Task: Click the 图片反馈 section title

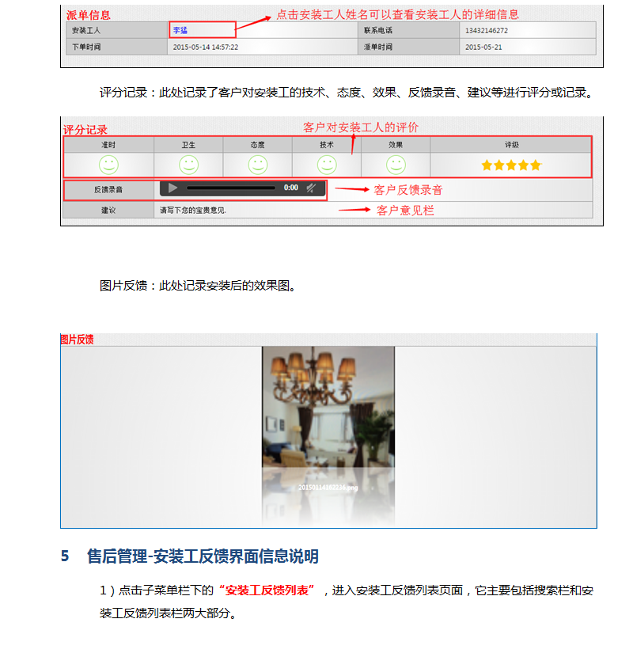Action: pyautogui.click(x=77, y=340)
